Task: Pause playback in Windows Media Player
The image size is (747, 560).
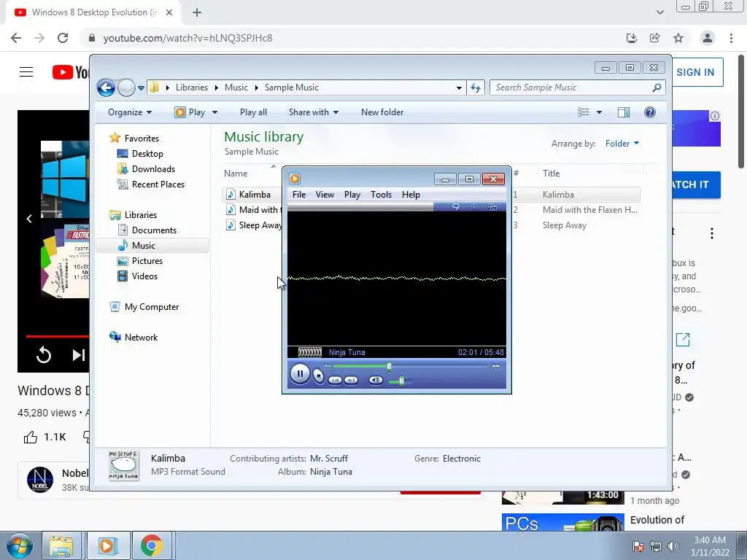Action: click(300, 374)
